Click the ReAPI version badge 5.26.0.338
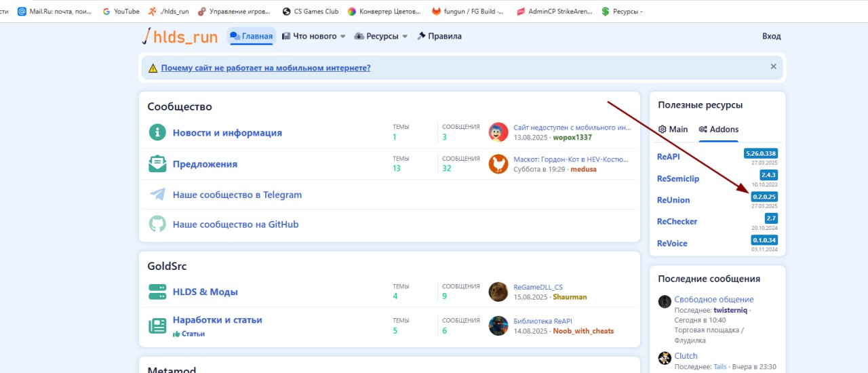This screenshot has width=868, height=373. [760, 153]
